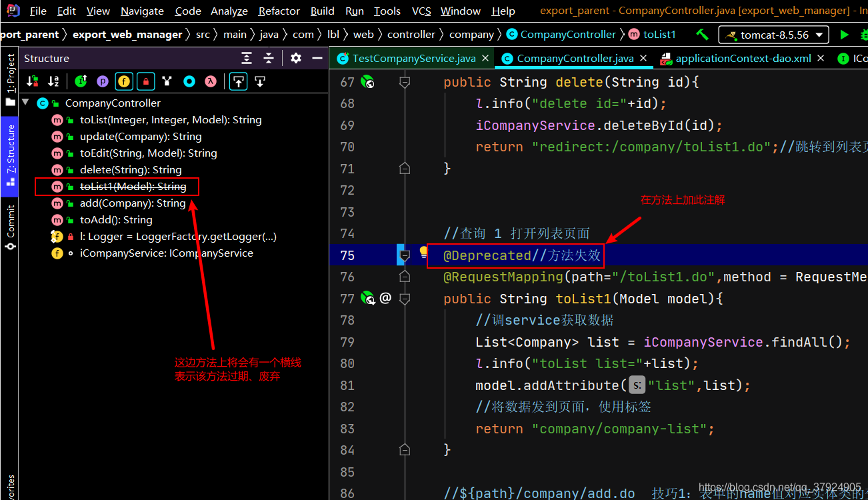Toggle Autoscroll from Source

[260, 81]
